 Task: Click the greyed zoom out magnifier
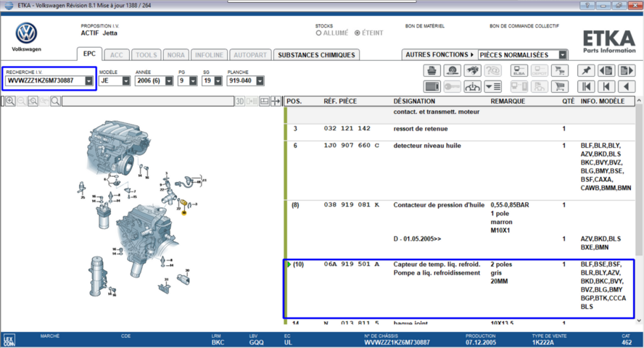coord(22,101)
